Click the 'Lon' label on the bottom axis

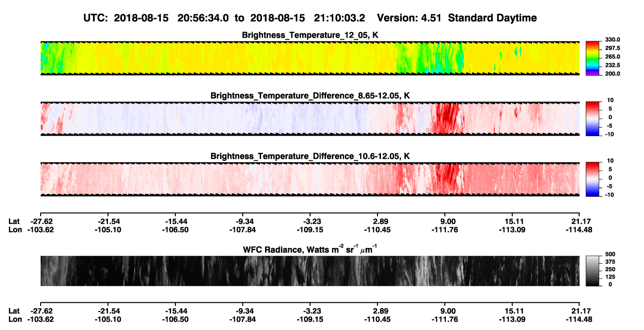point(15,319)
